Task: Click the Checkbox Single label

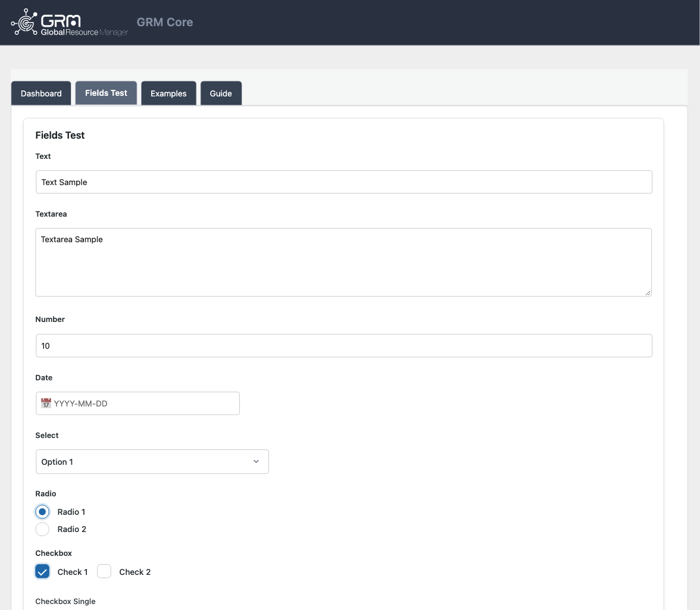Action: [x=65, y=602]
